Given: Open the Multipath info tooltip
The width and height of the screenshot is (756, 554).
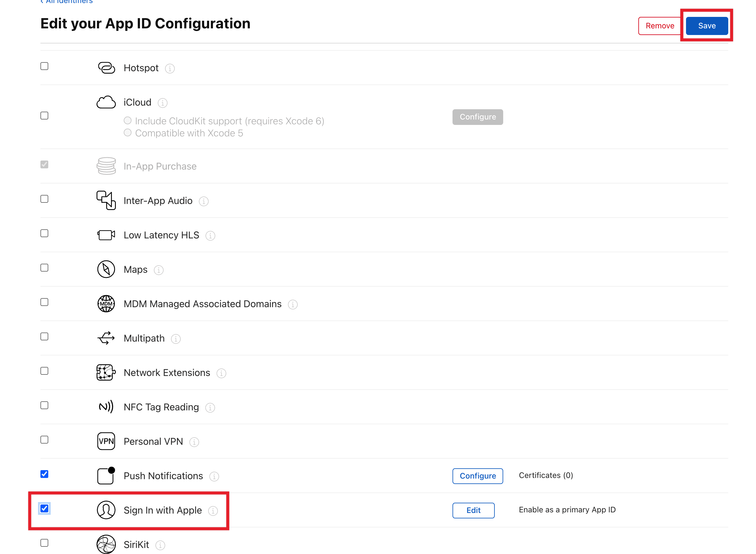Looking at the screenshot, I should tap(176, 339).
